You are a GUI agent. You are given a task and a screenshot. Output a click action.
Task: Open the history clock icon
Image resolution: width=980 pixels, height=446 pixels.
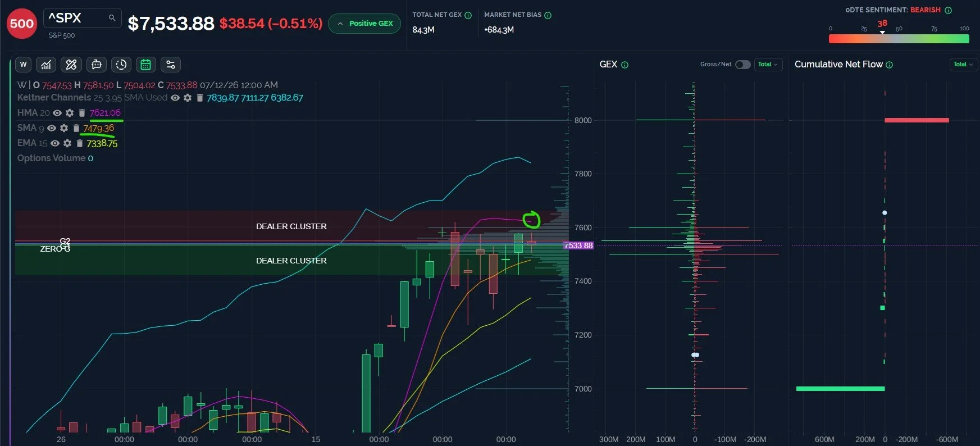[121, 65]
